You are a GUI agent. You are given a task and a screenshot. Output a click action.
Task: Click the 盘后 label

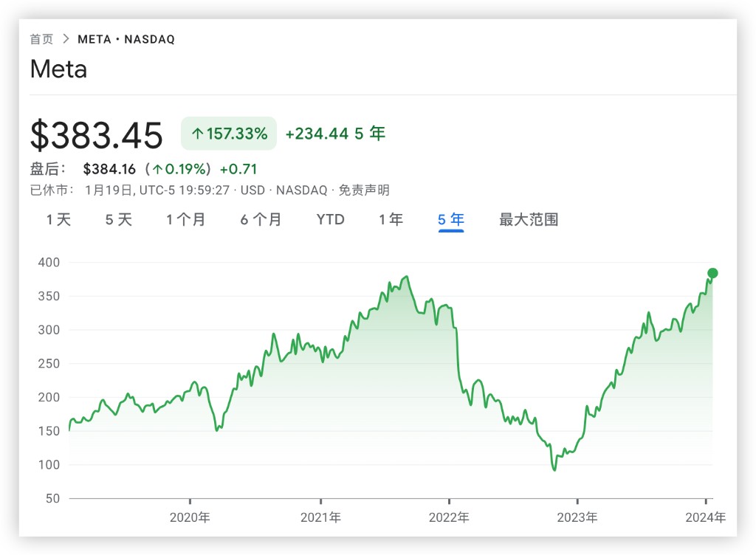48,169
